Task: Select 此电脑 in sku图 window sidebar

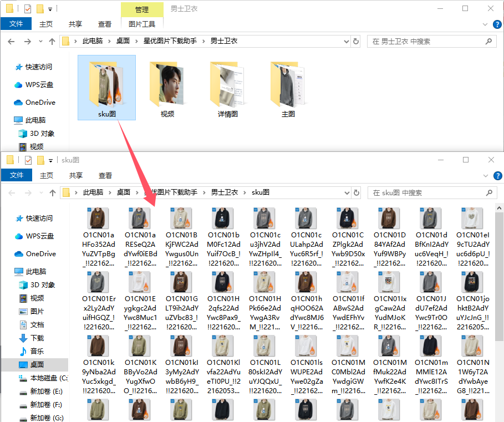Action: pos(30,272)
